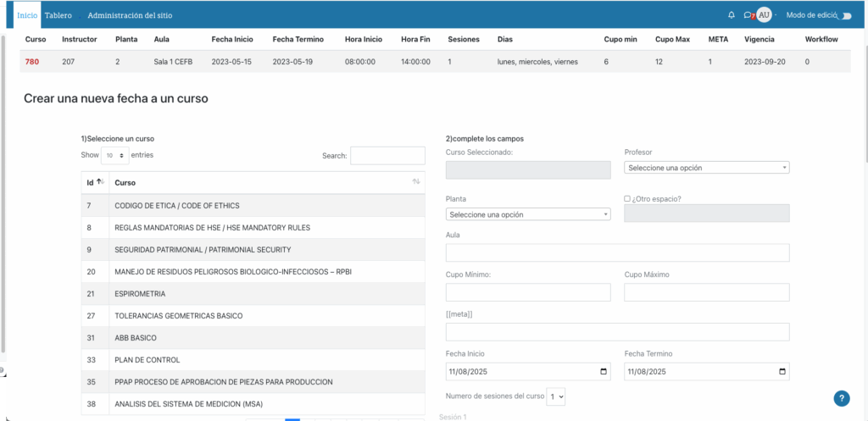Open the notifications bell

tap(732, 15)
